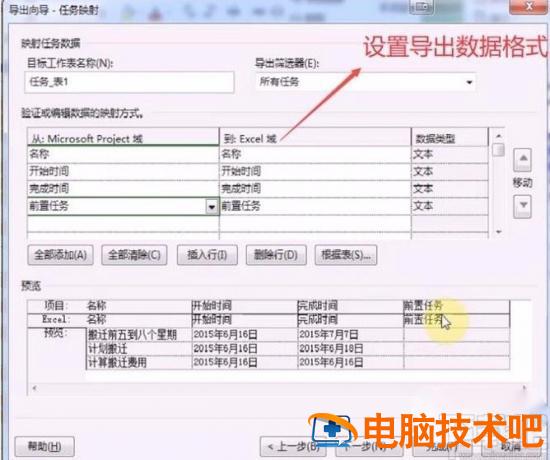Click the 到: Excel 域 column header

coord(315,138)
